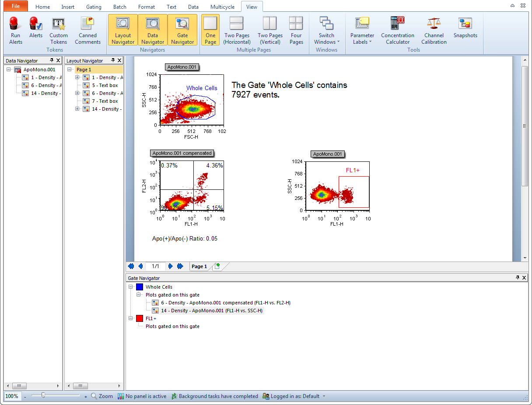The height and width of the screenshot is (405, 532).
Task: Select Four Pages view
Action: coord(296,30)
